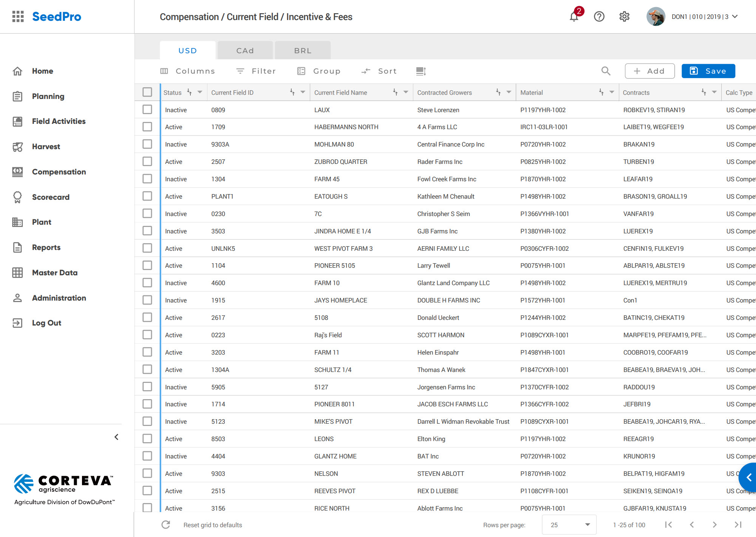Open settings gear icon
The width and height of the screenshot is (756, 537).
[624, 17]
